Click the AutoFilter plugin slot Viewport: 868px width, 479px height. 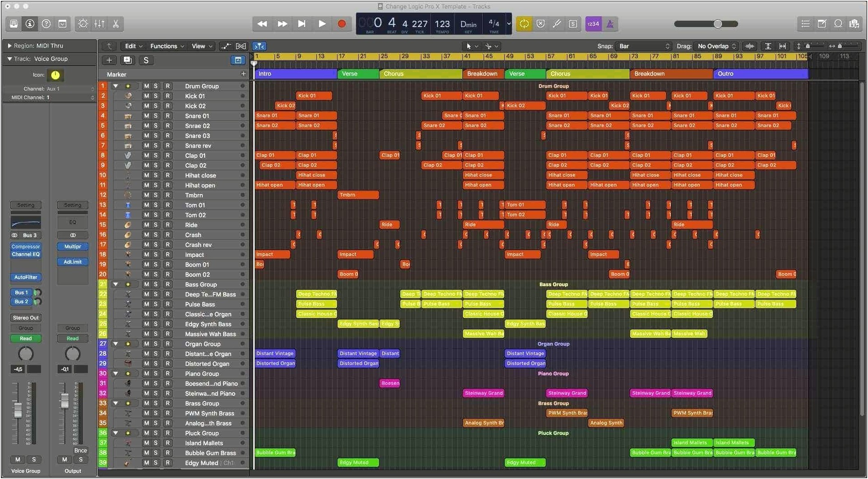coord(26,277)
